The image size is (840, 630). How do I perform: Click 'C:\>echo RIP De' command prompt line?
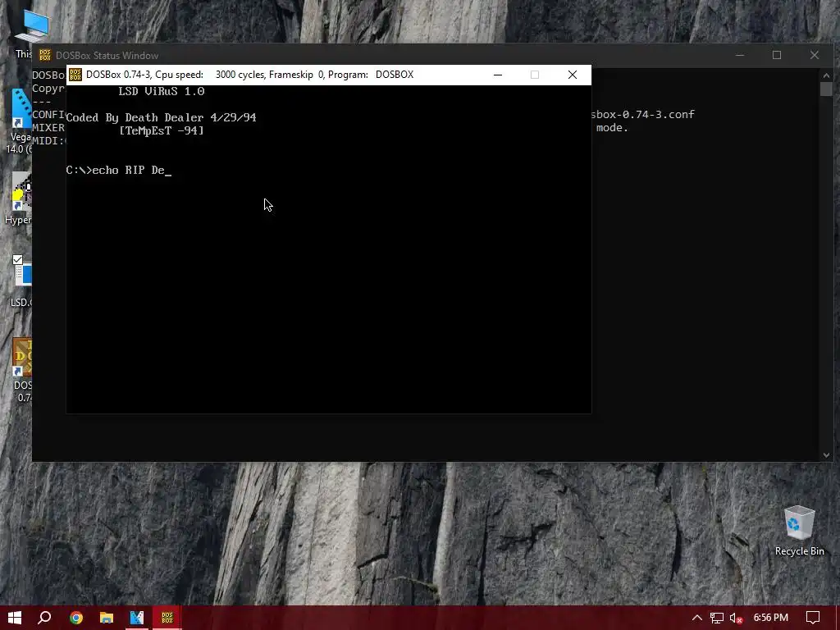tap(118, 170)
